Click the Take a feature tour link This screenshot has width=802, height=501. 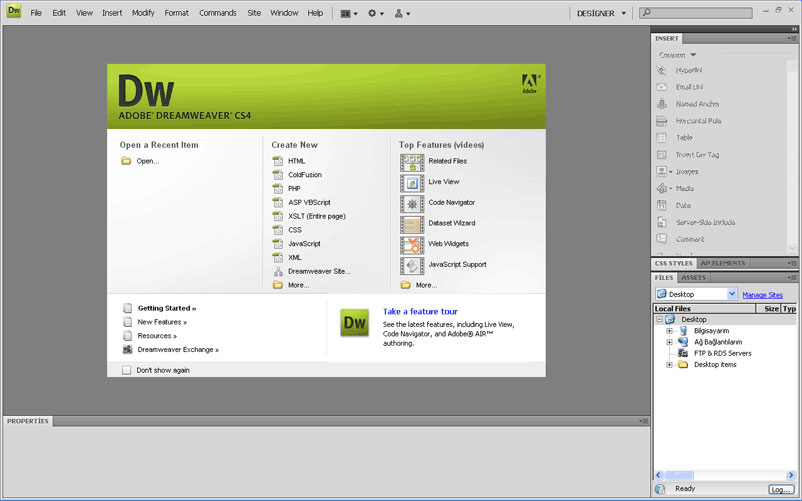point(420,311)
